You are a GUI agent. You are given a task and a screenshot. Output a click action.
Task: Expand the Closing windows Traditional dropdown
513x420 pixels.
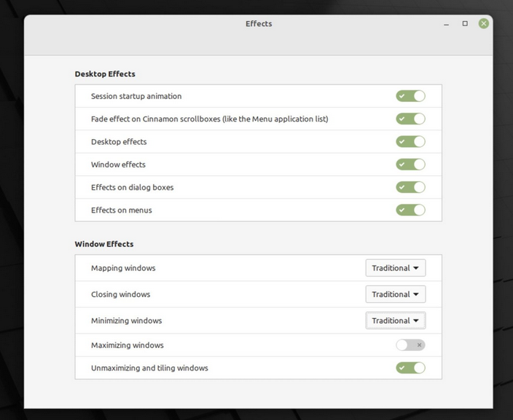click(x=395, y=294)
